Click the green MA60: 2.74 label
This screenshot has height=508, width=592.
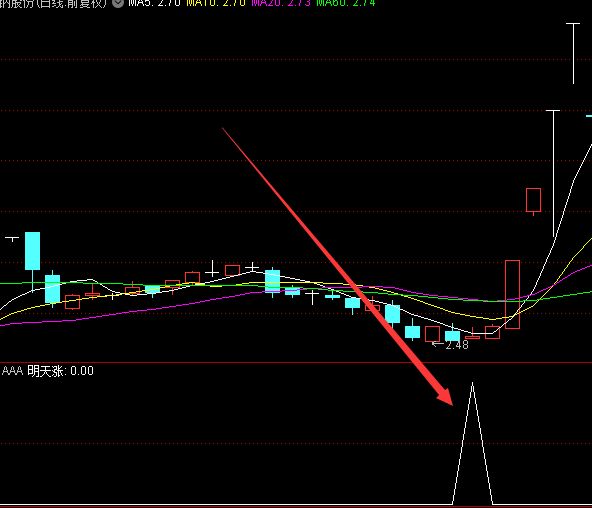[346, 3]
